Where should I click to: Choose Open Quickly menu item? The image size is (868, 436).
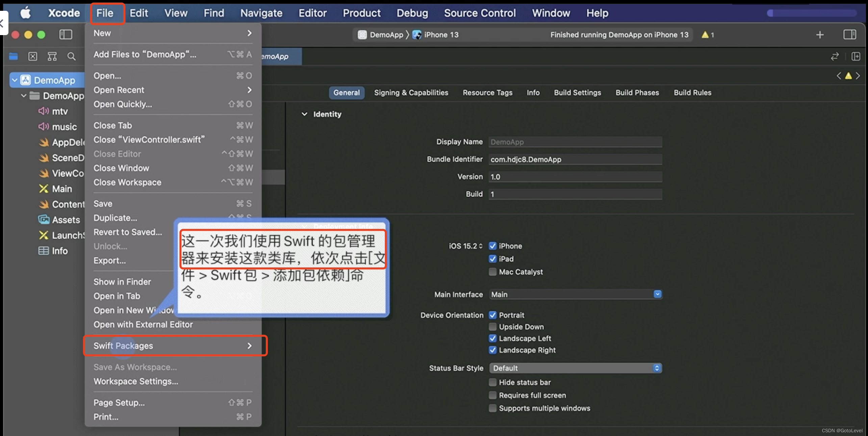pyautogui.click(x=173, y=104)
